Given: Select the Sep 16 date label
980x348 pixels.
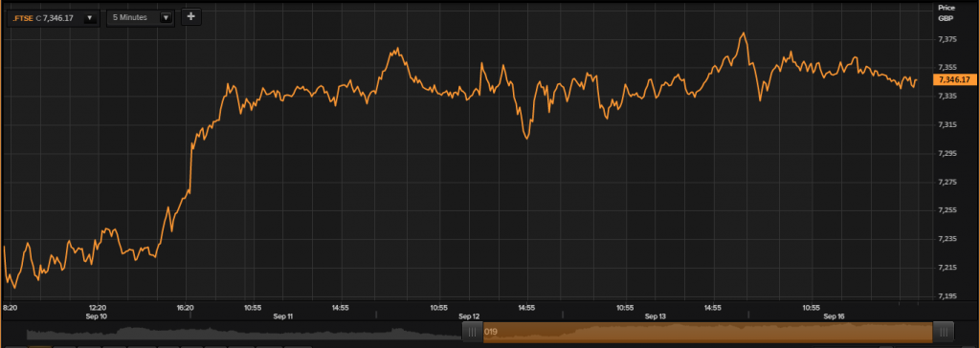Looking at the screenshot, I should 834,316.
